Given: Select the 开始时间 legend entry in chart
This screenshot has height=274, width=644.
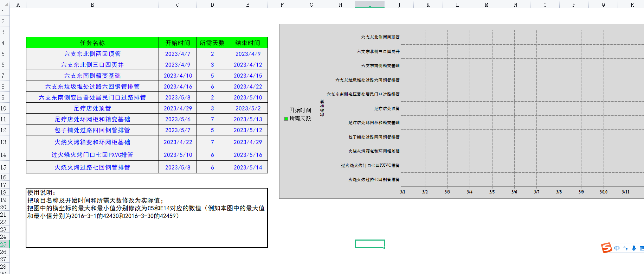Looking at the screenshot, I should pyautogui.click(x=300, y=110).
